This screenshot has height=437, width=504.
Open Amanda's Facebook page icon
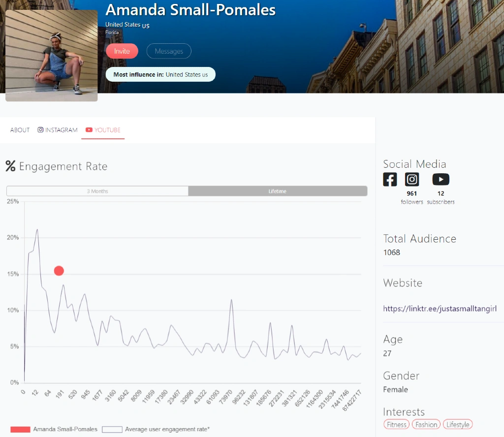pyautogui.click(x=390, y=179)
